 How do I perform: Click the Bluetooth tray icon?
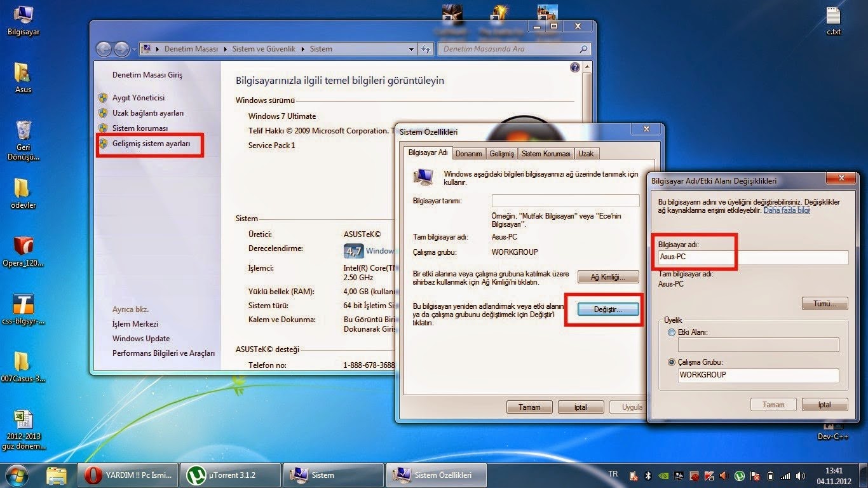click(x=649, y=475)
